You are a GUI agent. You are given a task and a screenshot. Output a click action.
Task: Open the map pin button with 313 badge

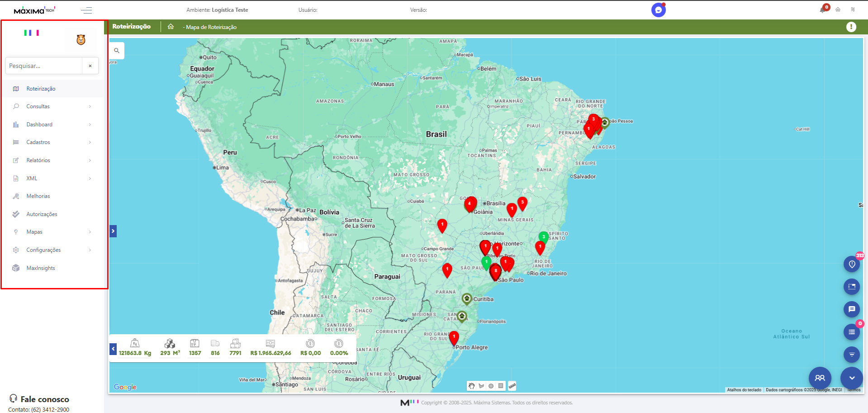tap(851, 264)
